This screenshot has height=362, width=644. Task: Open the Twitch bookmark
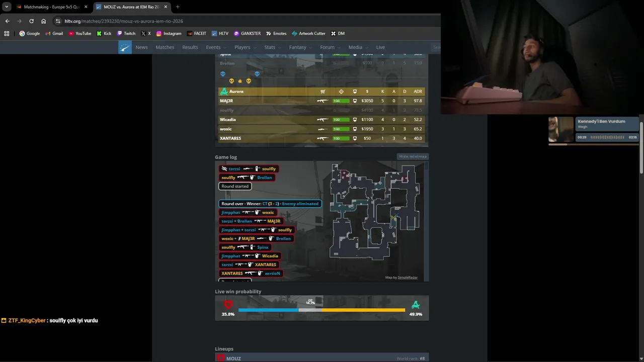pyautogui.click(x=126, y=34)
